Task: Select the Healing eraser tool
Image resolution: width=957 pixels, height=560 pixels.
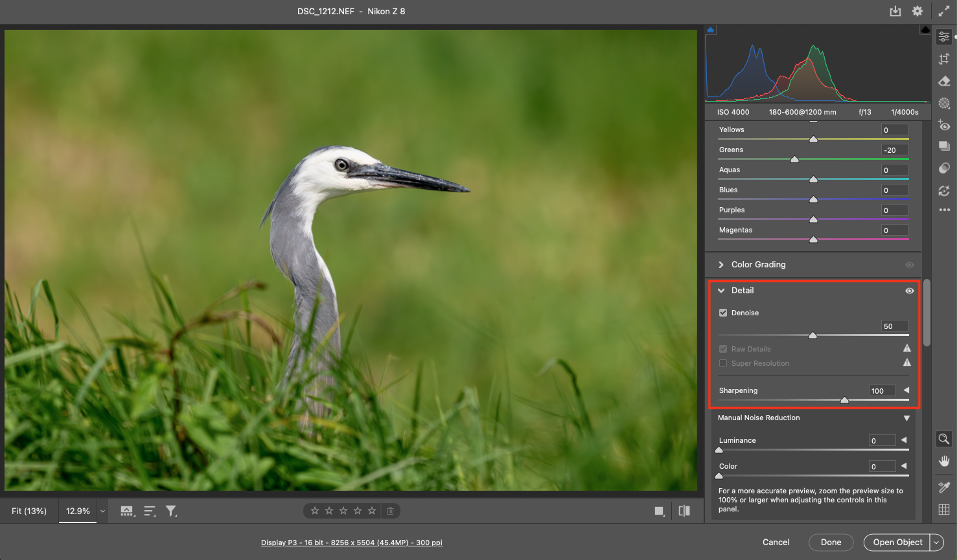Action: pos(944,81)
